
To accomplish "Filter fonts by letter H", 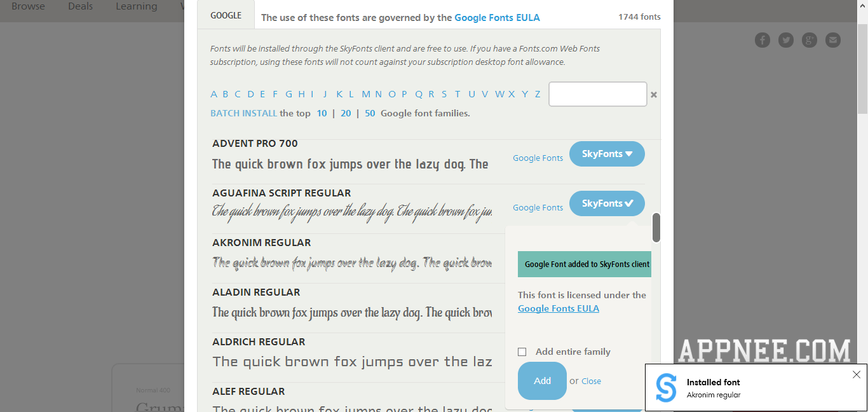I will point(302,94).
